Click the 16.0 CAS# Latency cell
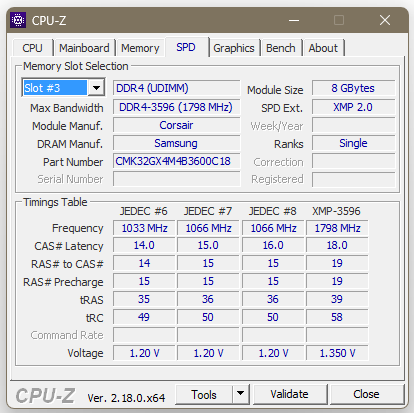Screen dimensions: 414x413 click(273, 245)
